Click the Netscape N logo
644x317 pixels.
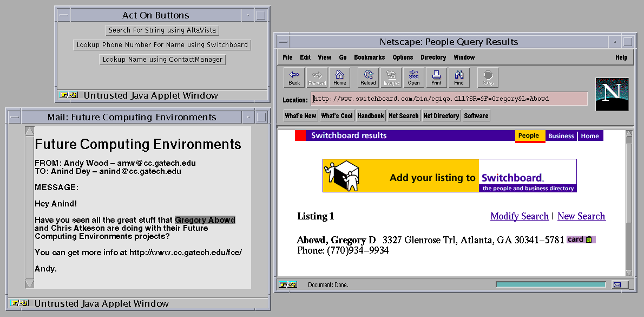[x=612, y=94]
